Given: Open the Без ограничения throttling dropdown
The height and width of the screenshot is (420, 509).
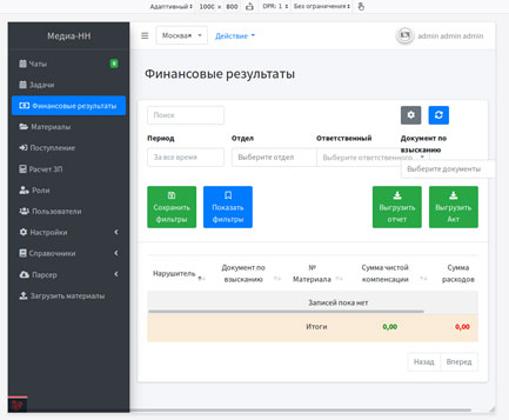Looking at the screenshot, I should 322,6.
